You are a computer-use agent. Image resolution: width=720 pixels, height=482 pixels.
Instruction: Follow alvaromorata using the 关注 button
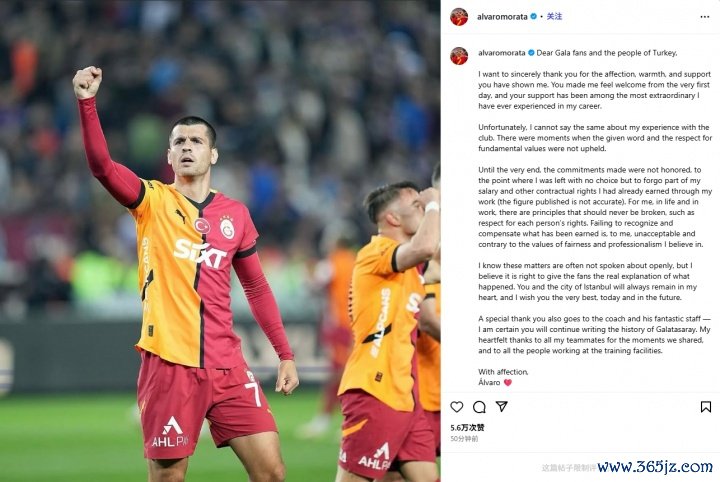(554, 17)
